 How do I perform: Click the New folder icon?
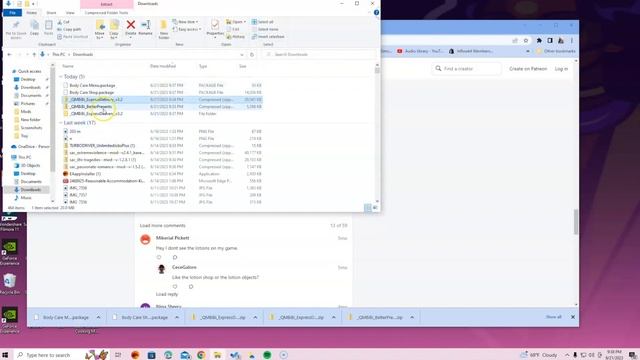(164, 29)
